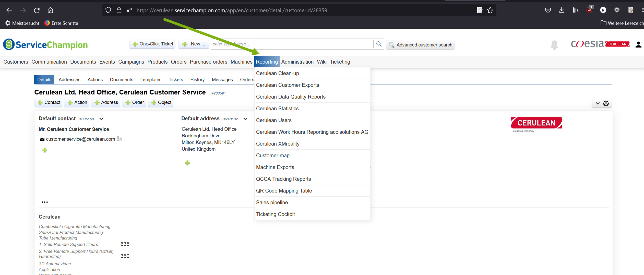This screenshot has height=275, width=644.
Task: Reload the page with the refresh icon
Action: pos(37,10)
